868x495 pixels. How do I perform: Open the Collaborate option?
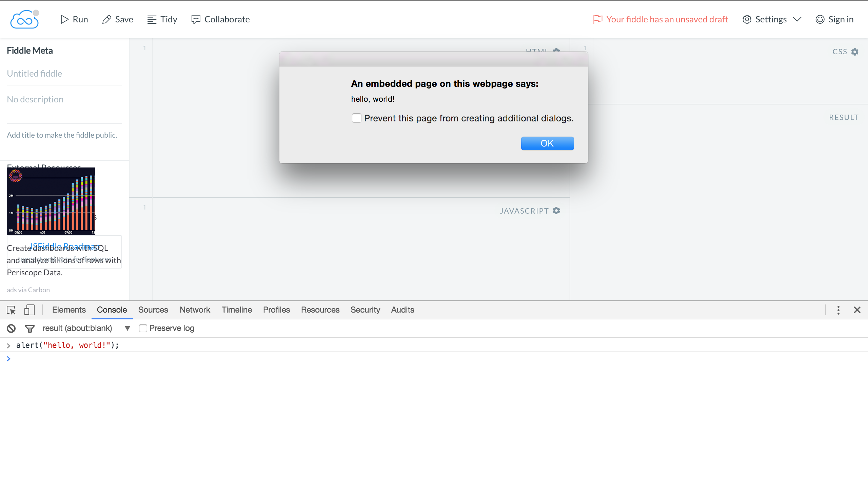(220, 19)
